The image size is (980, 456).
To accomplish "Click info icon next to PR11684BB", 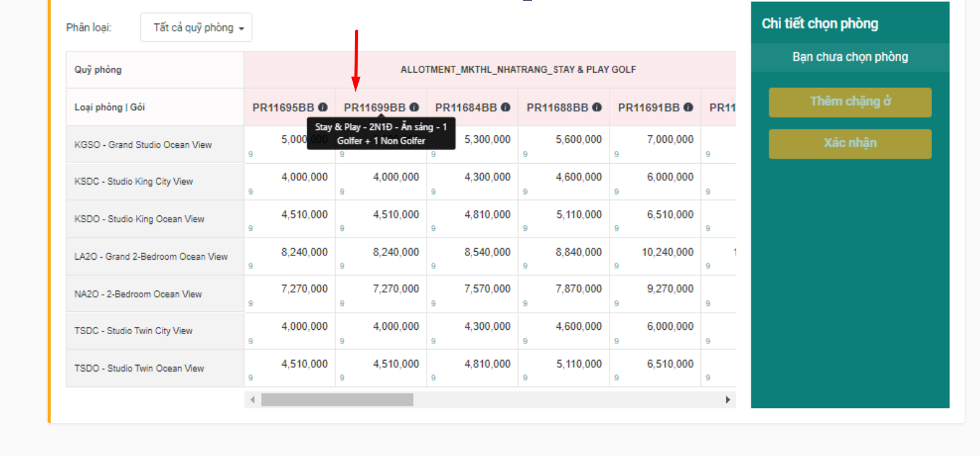I will (505, 107).
